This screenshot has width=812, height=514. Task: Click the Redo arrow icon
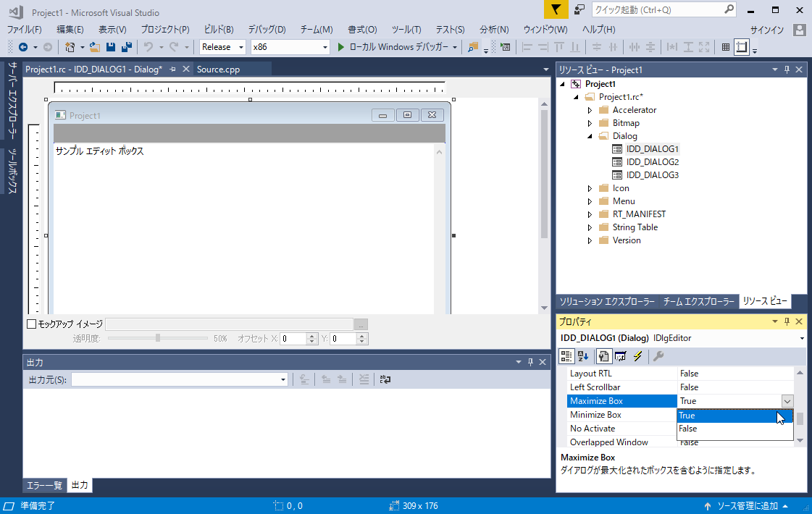point(174,47)
